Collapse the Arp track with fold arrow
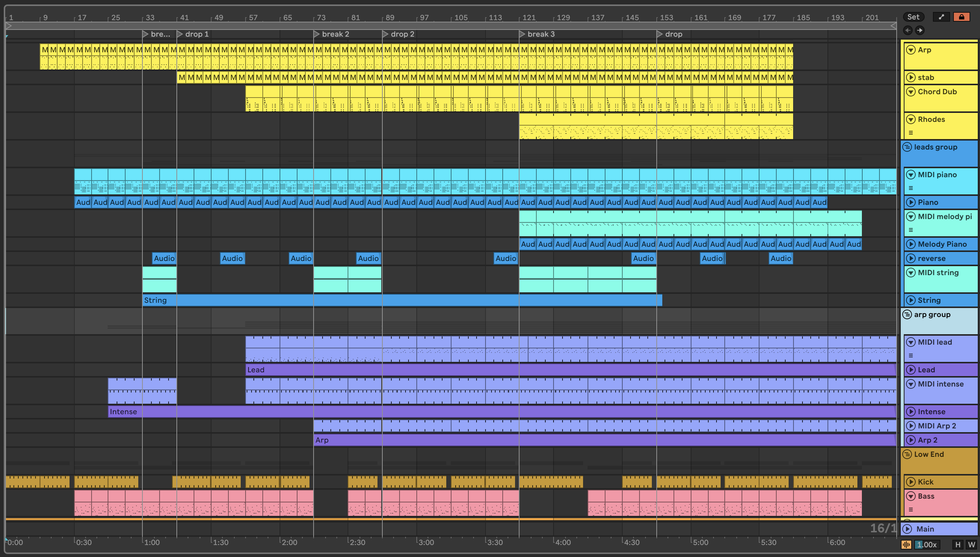The height and width of the screenshot is (557, 980). [911, 50]
